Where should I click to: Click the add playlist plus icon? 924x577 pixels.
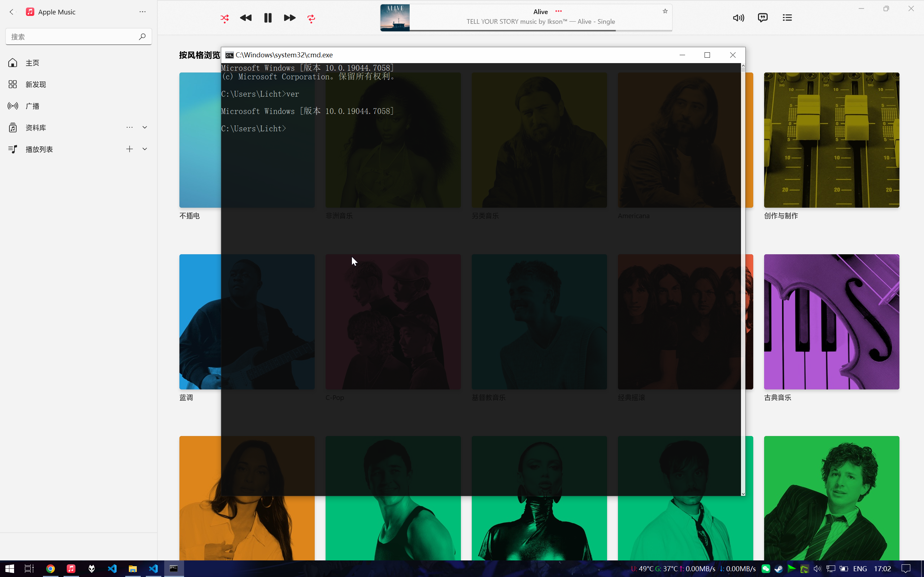pos(130,149)
